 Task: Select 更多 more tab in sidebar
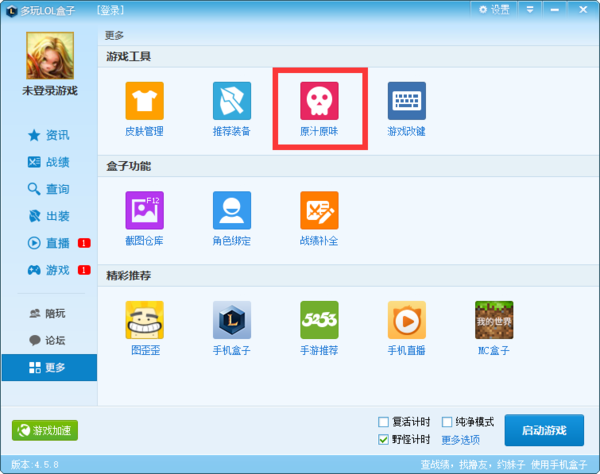(49, 367)
